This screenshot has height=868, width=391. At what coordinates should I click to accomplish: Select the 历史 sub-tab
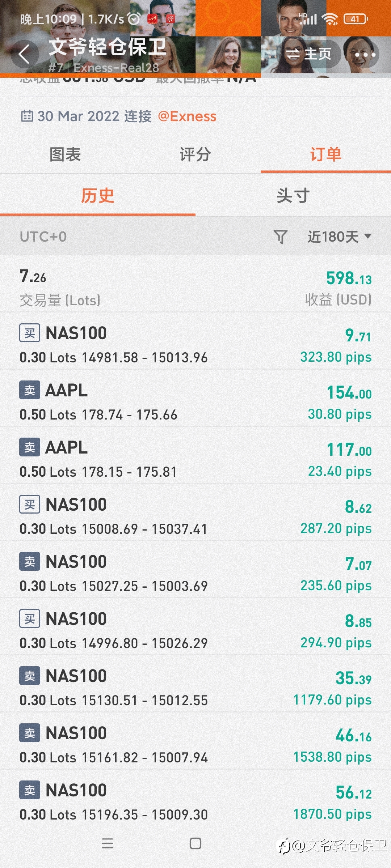(x=97, y=196)
